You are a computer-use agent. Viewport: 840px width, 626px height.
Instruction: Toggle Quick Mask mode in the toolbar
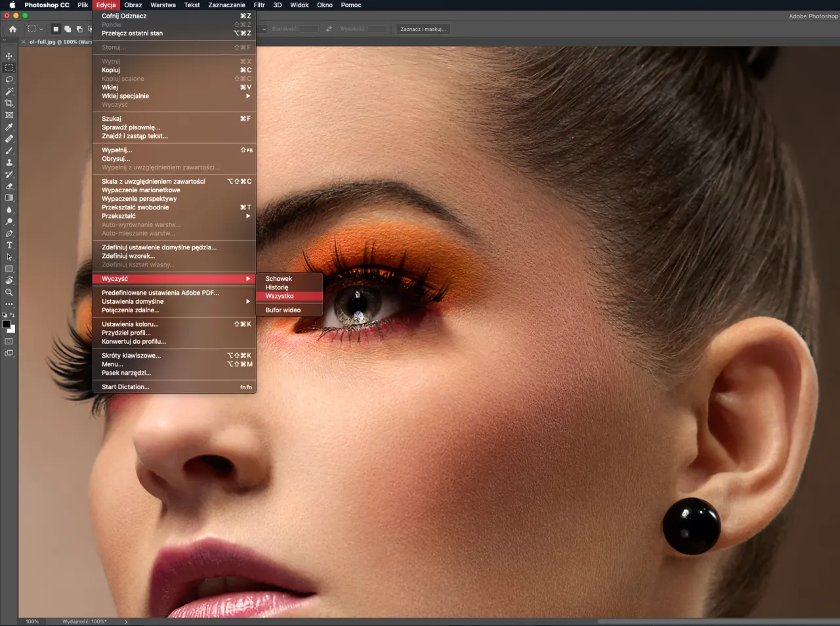9,341
